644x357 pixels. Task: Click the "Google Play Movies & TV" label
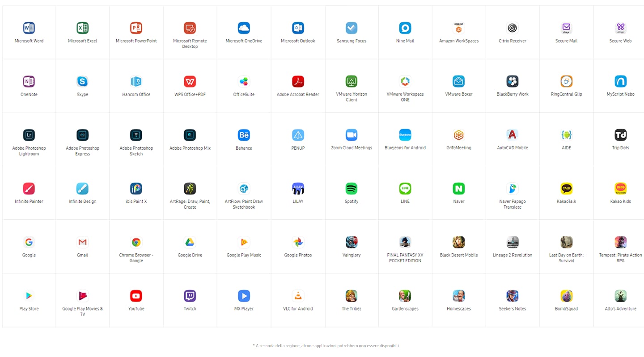click(83, 311)
